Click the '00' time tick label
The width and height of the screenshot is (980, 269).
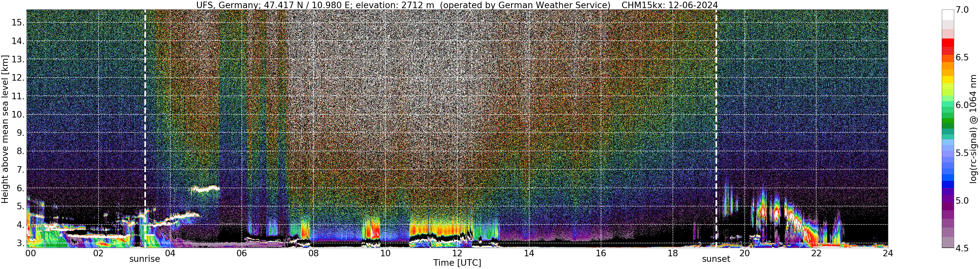point(30,253)
